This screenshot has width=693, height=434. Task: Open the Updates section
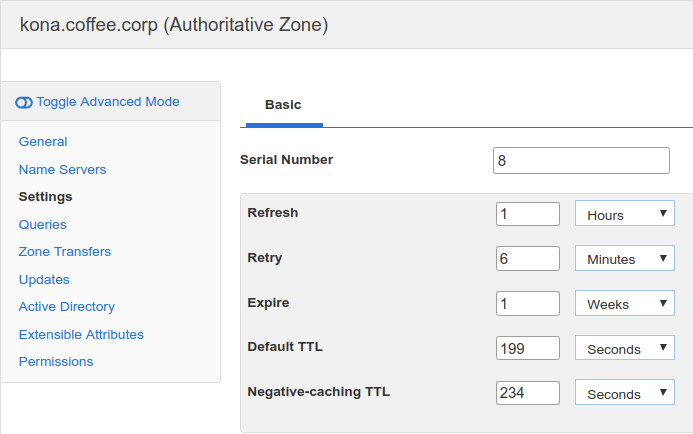(44, 280)
